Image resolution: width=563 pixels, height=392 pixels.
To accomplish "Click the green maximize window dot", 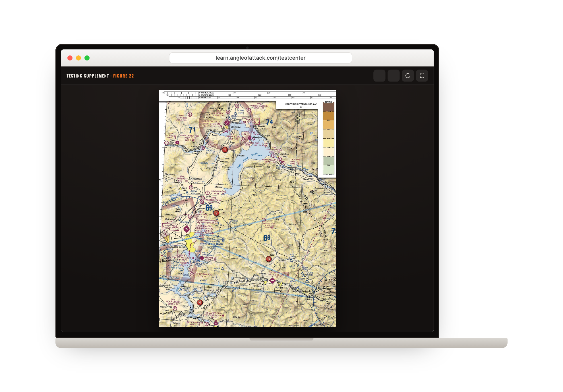I will coord(87,58).
